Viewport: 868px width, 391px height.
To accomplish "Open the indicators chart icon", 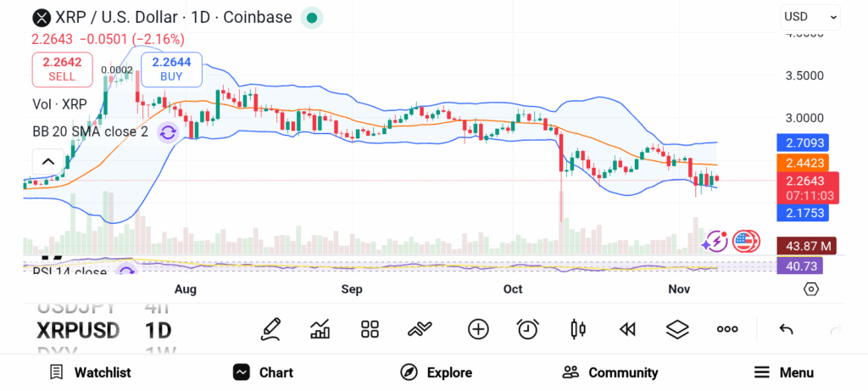I will click(320, 329).
